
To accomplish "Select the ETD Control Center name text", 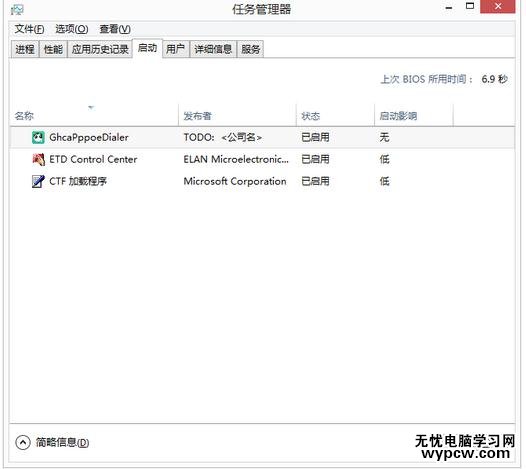I will click(93, 159).
